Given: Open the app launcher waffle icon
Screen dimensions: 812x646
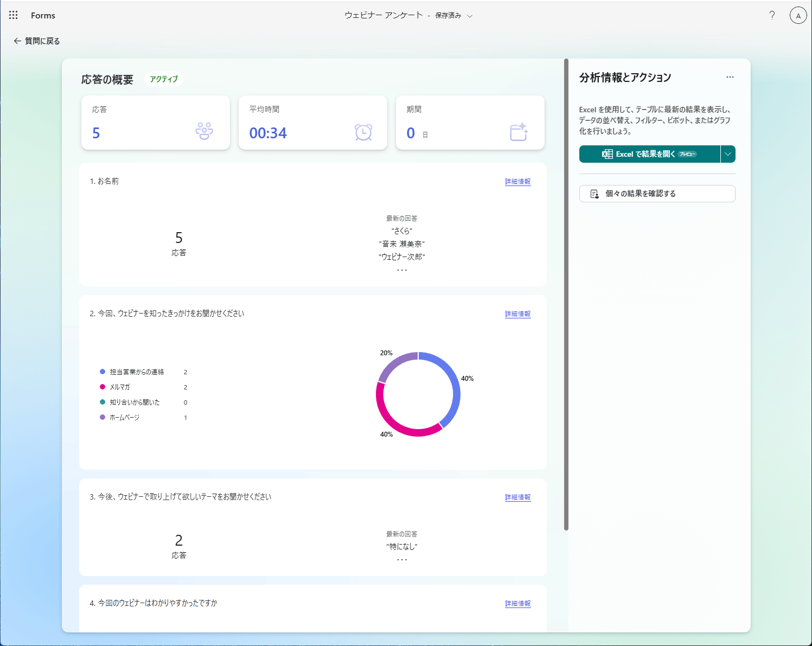Looking at the screenshot, I should pos(14,15).
